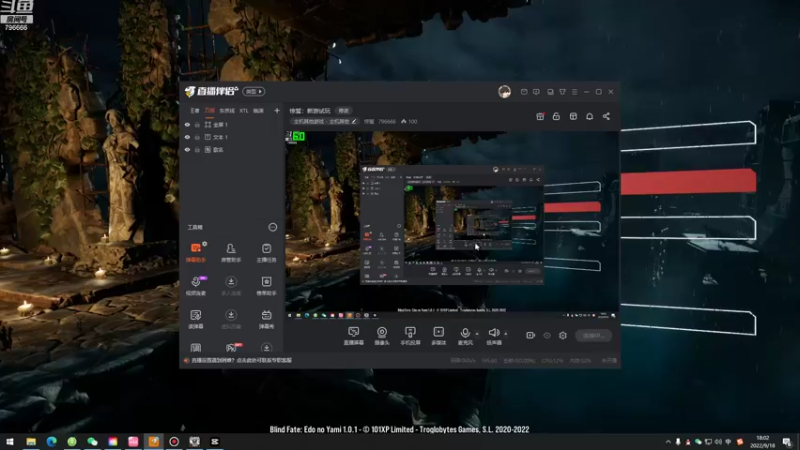Click the room number 796666 text
The width and height of the screenshot is (800, 450).
pos(387,121)
